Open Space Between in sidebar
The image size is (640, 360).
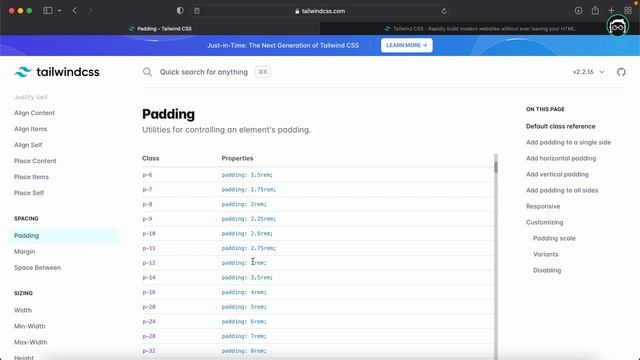(38, 267)
